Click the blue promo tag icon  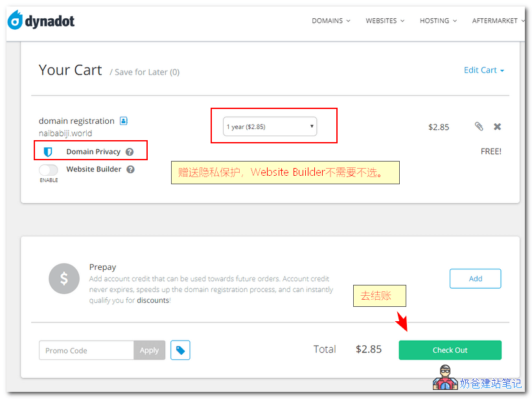coord(181,350)
